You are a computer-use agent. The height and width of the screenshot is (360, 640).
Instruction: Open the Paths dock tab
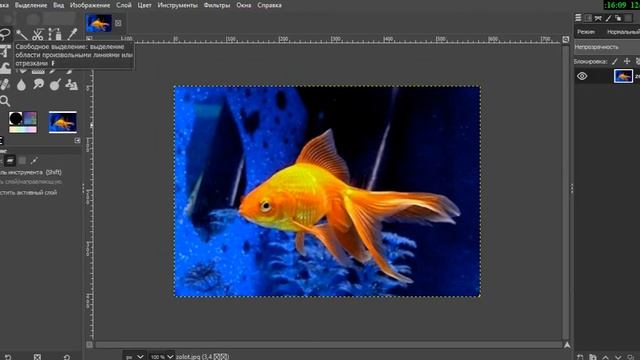598,18
